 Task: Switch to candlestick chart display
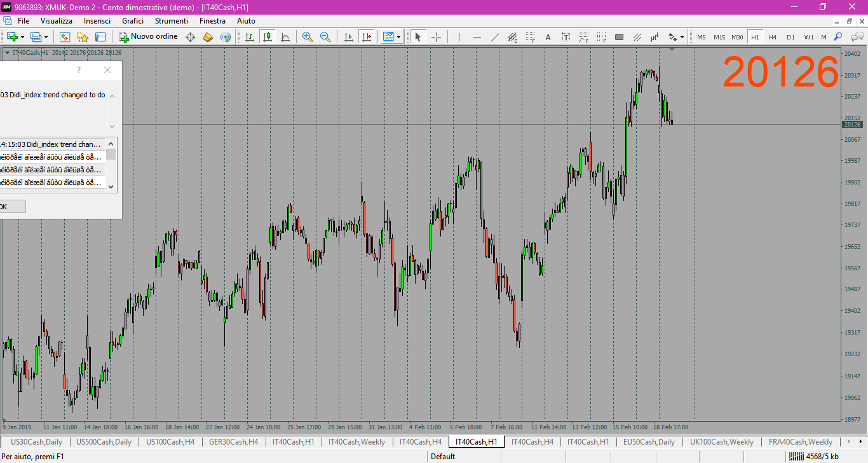click(x=268, y=37)
